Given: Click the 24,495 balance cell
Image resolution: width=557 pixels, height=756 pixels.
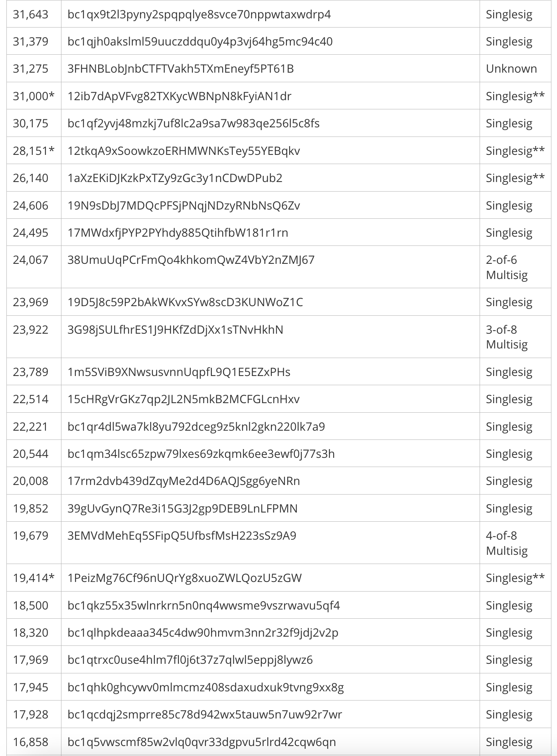Looking at the screenshot, I should click(31, 233).
